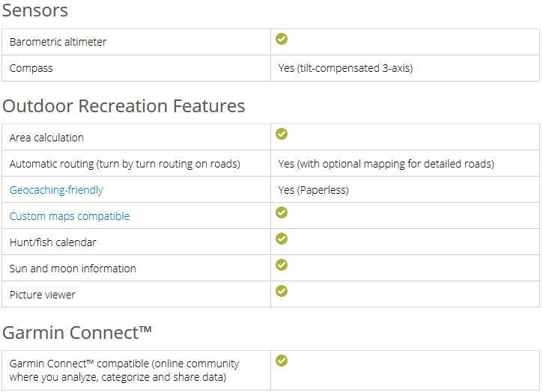Click the Sensors section heading
The width and height of the screenshot is (543, 392).
[x=35, y=10]
